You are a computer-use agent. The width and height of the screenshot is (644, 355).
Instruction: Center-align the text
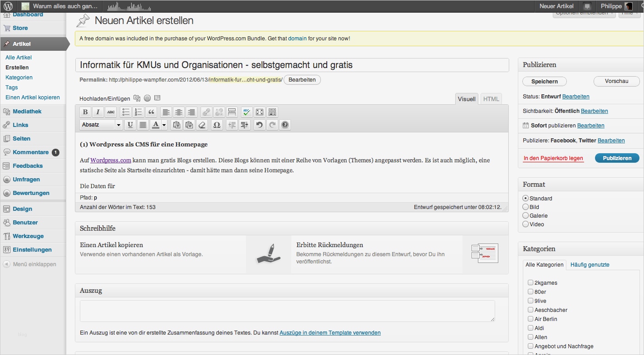coord(179,112)
